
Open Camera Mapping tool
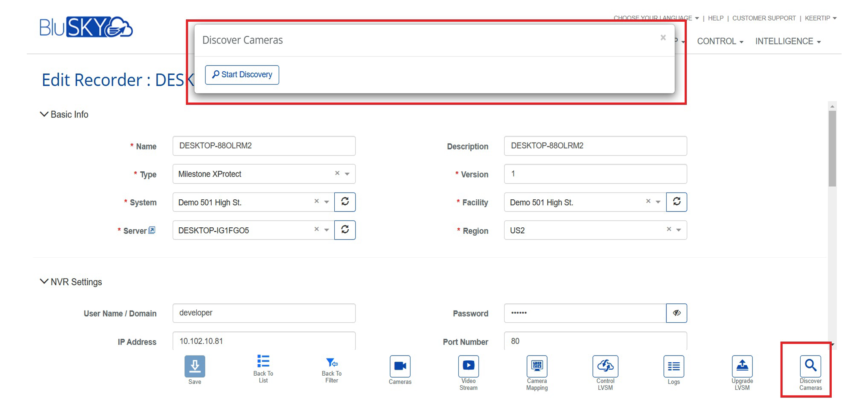(536, 366)
